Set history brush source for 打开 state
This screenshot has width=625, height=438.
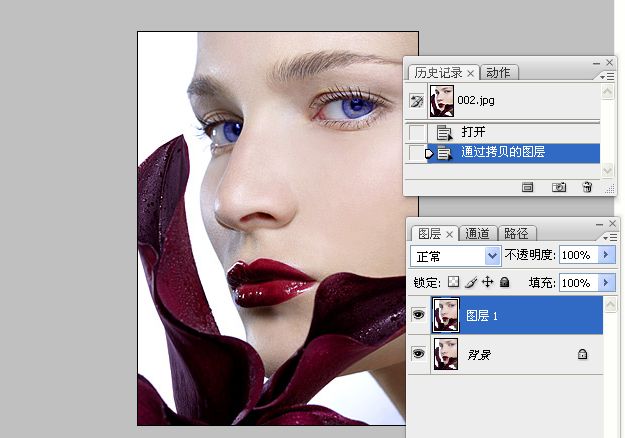[x=417, y=132]
